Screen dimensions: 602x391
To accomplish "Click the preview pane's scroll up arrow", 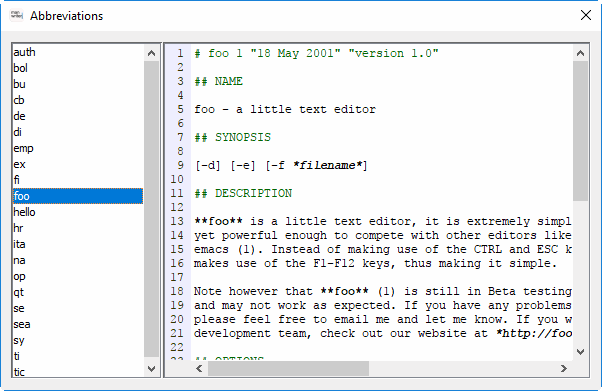I will [x=580, y=53].
